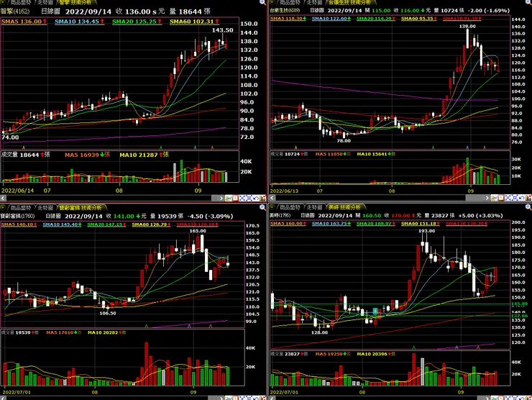Click the clock icon in the 智擎 toolbar
Image resolution: width=532 pixels, height=400 pixels.
pos(235,198)
